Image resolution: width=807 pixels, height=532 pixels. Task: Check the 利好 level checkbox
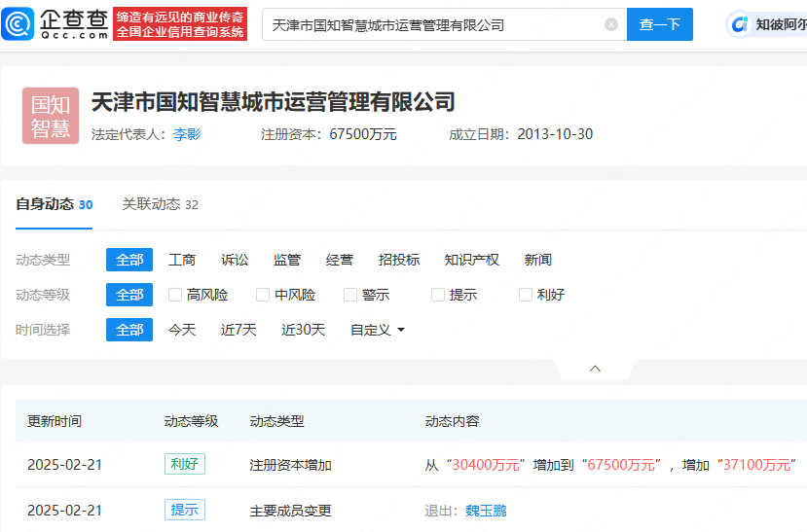525,295
